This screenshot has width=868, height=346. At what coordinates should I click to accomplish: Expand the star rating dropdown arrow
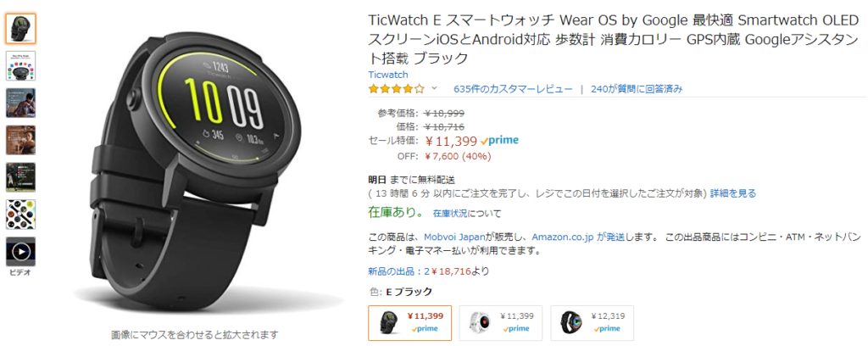click(x=434, y=88)
